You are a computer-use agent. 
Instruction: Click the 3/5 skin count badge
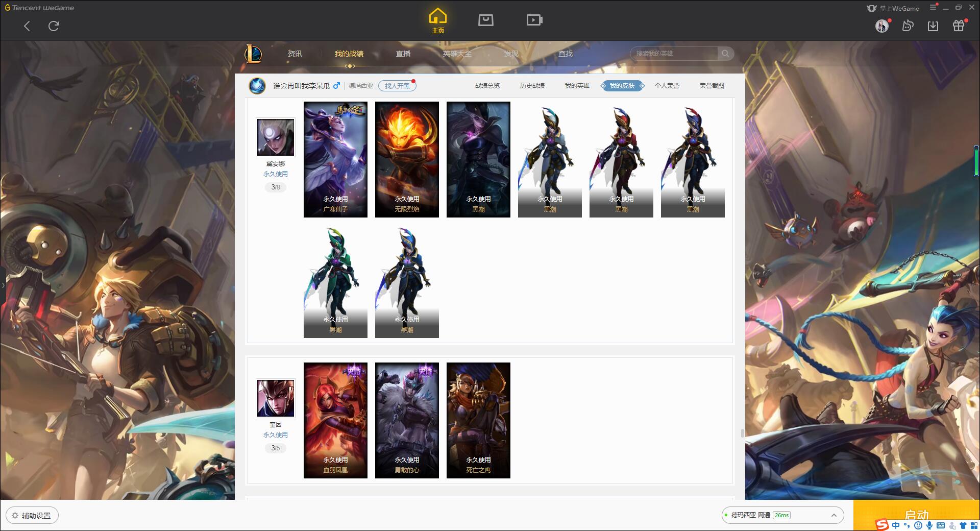click(276, 448)
